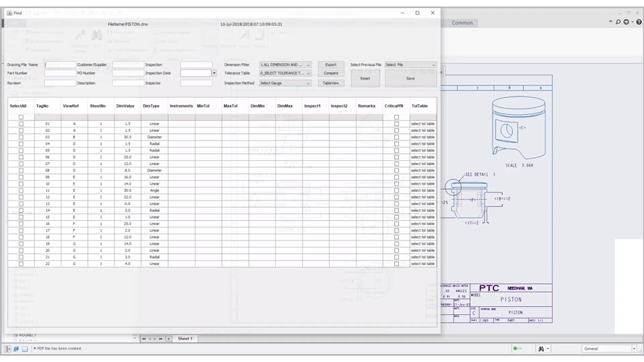Image resolution: width=644 pixels, height=362 pixels.
Task: Click the binoculars find icon in status bar
Action: [x=540, y=348]
